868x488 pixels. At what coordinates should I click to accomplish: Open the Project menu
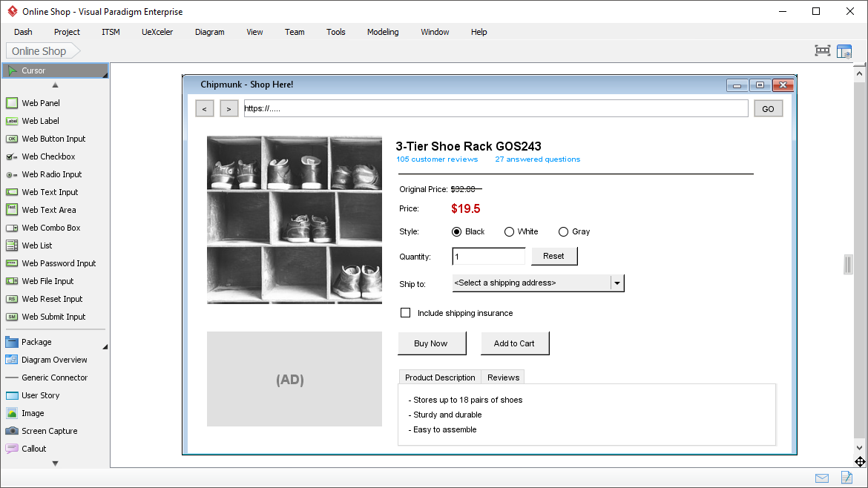[x=67, y=32]
